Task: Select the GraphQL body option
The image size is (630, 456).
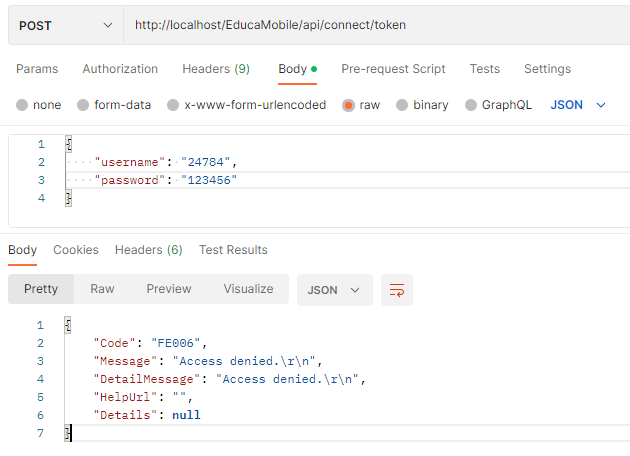Action: [471, 105]
